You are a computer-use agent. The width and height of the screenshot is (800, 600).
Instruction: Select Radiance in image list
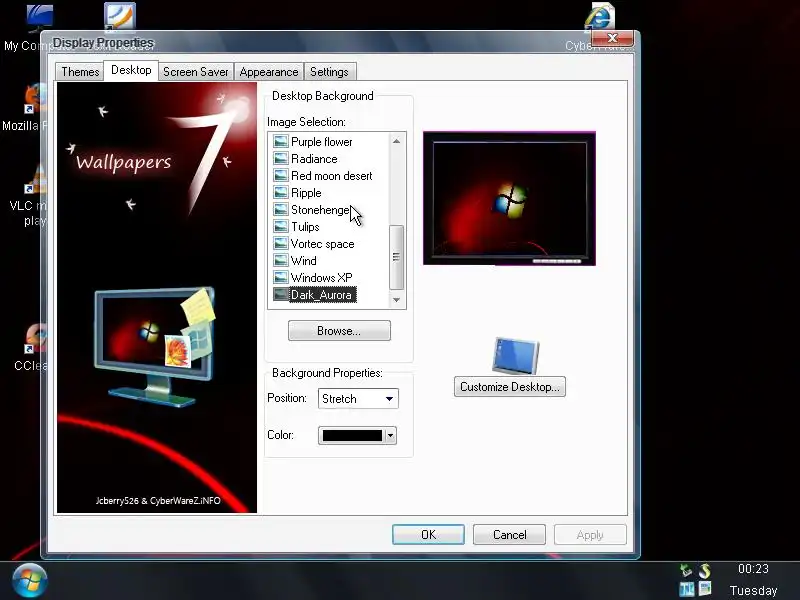(x=314, y=159)
